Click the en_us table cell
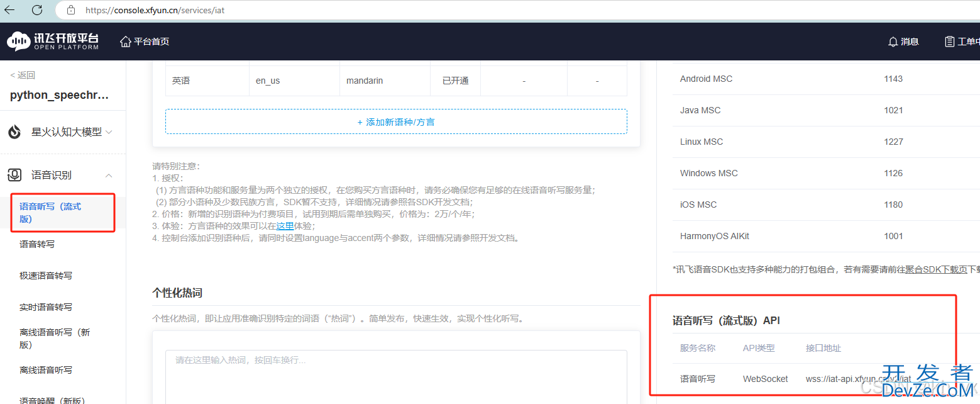 (268, 81)
